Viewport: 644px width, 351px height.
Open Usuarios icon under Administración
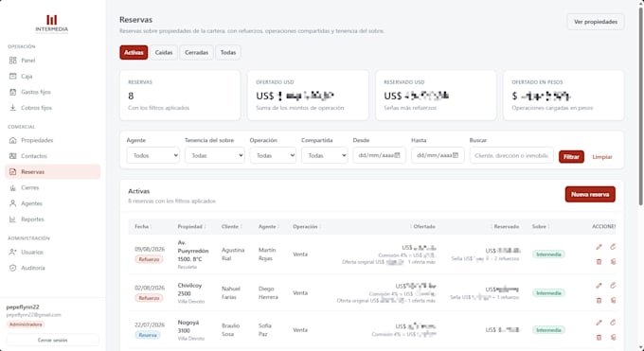point(12,252)
